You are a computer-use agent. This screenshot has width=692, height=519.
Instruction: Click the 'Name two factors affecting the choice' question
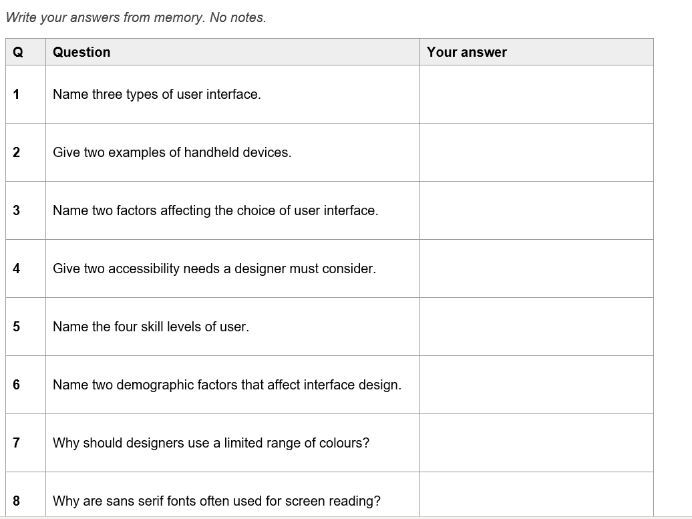click(x=215, y=211)
